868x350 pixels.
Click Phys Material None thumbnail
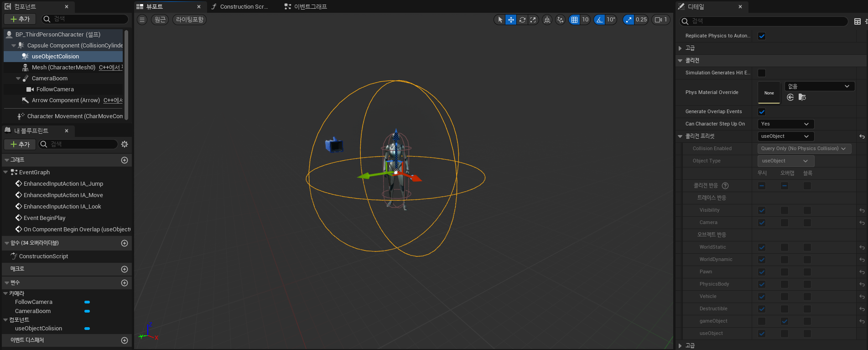(769, 93)
